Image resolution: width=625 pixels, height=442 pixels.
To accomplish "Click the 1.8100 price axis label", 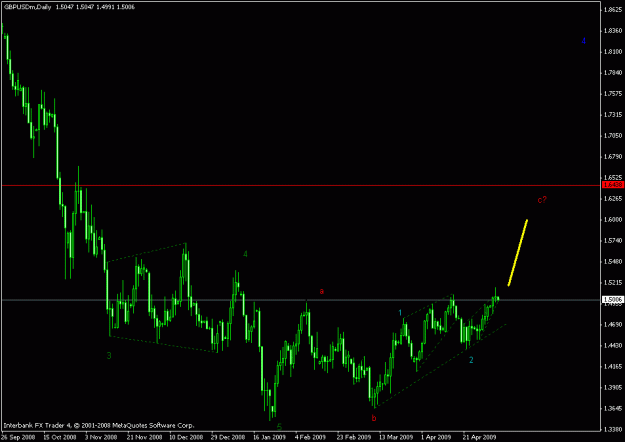I will (613, 51).
